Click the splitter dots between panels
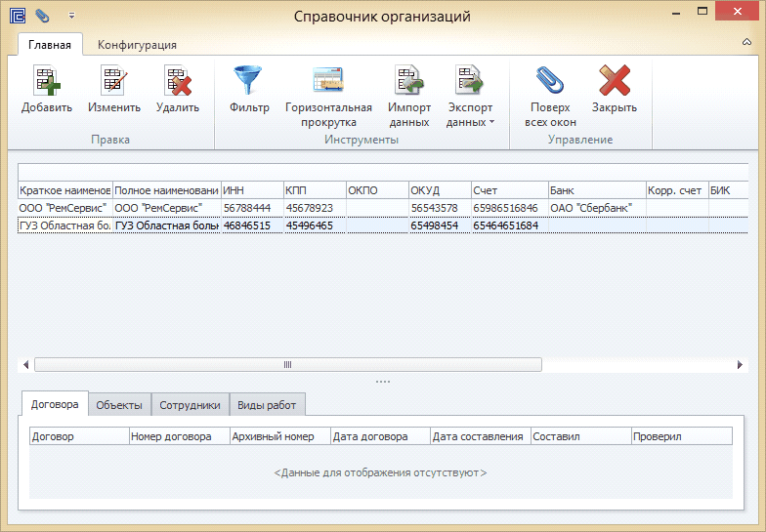766x532 pixels. tap(383, 382)
